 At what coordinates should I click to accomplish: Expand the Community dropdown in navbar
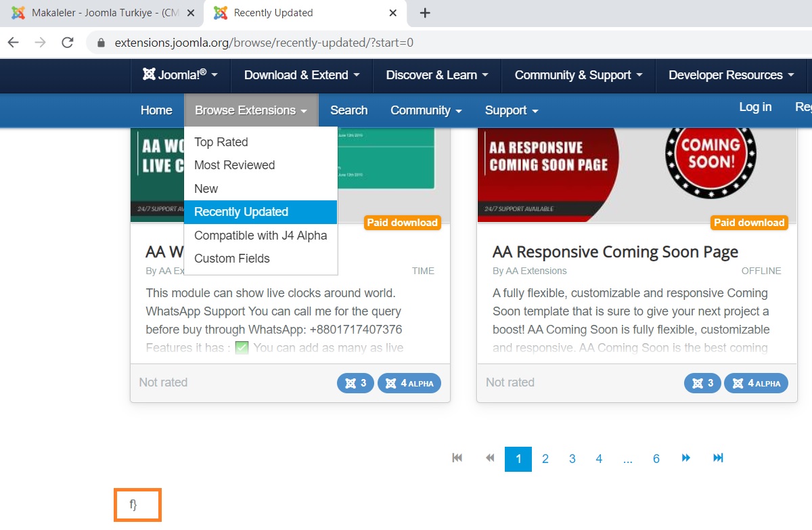[426, 110]
